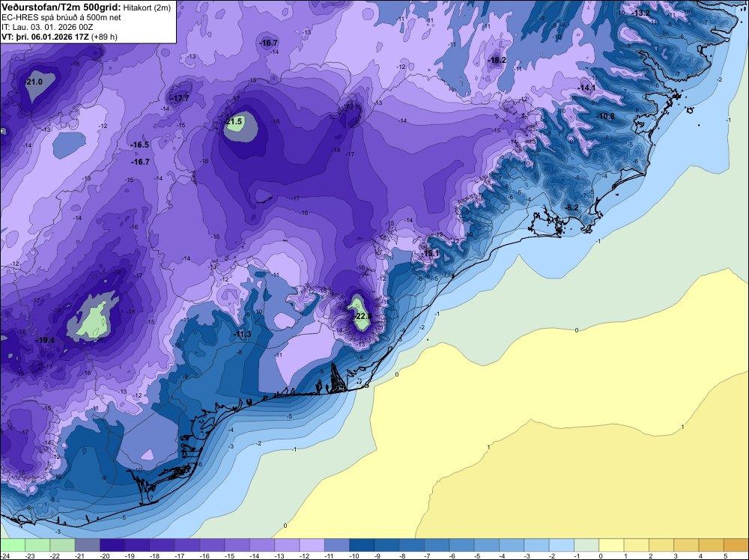This screenshot has width=749, height=560.
Task: Click the Hitakort (2m) title text
Action: coord(147,7)
